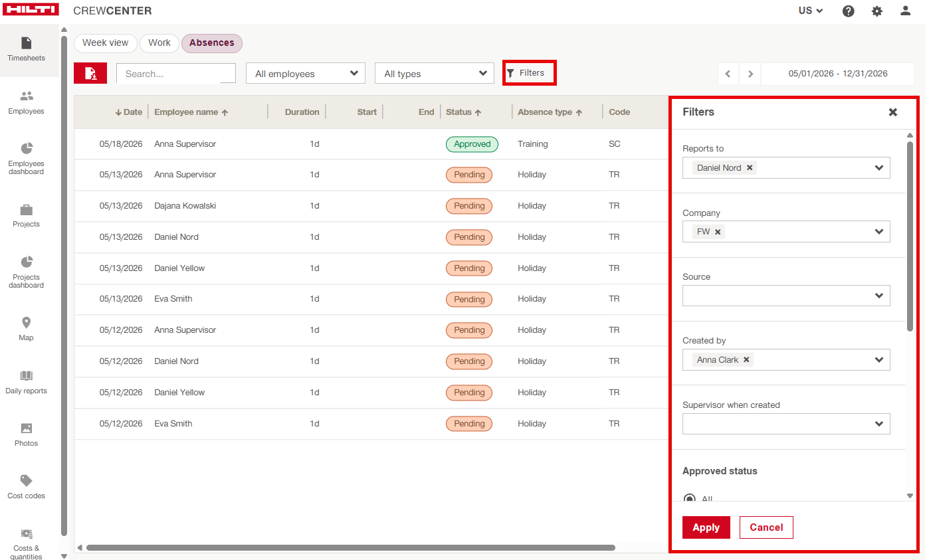Click the CREWCENTER app title
This screenshot has height=560, width=925.
click(x=112, y=11)
